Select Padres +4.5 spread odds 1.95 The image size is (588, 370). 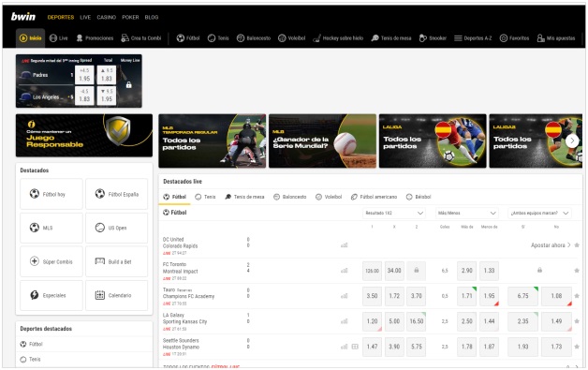point(84,75)
